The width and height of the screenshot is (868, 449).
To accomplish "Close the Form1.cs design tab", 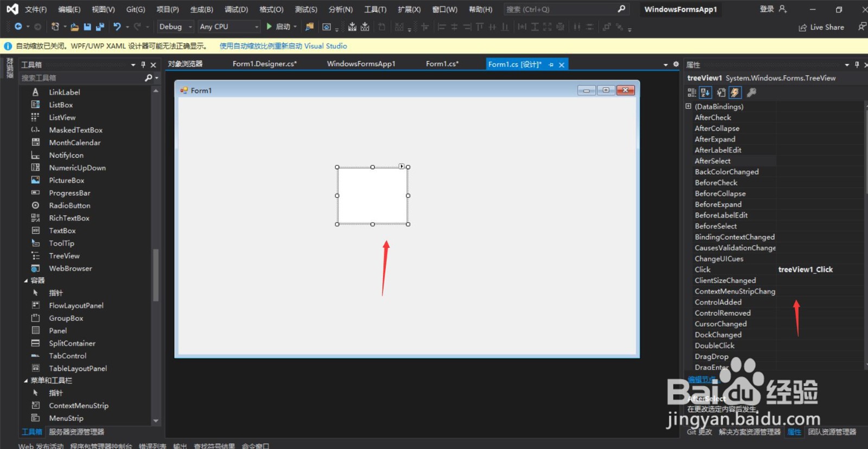I will [x=562, y=65].
